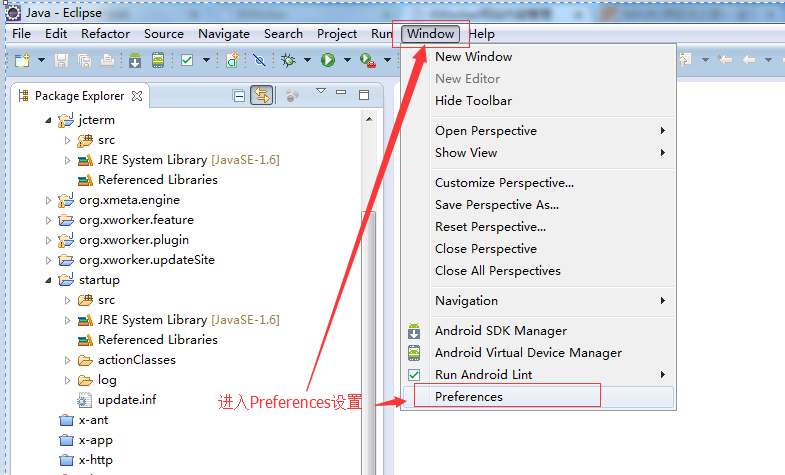This screenshot has width=785, height=475.
Task: Open Android SDK Manager from toolbar
Action: click(x=135, y=61)
